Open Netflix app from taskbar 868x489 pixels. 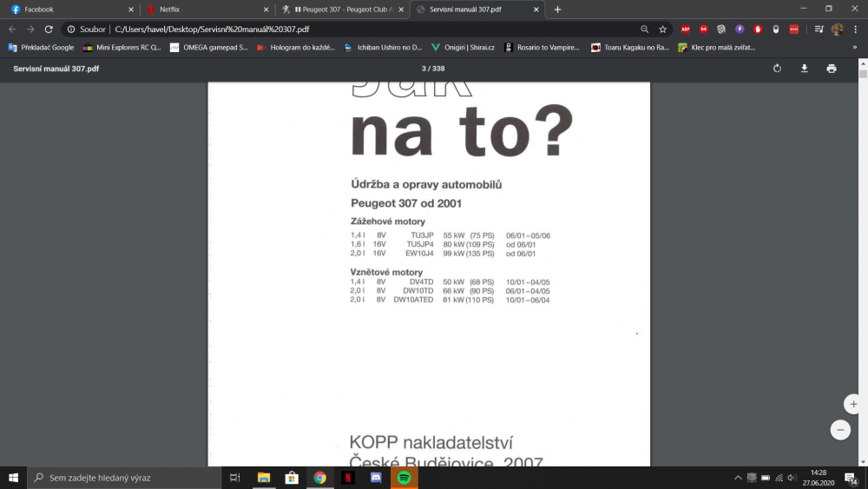coord(348,478)
